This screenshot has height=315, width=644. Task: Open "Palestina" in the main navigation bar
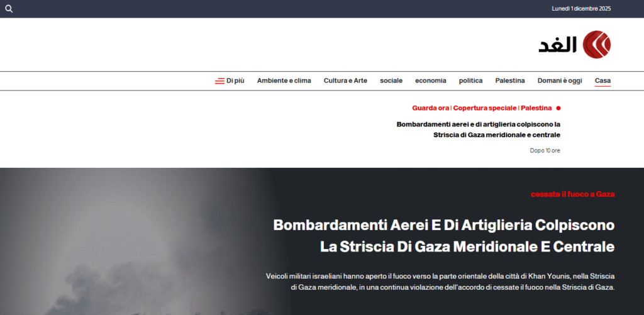(509, 80)
